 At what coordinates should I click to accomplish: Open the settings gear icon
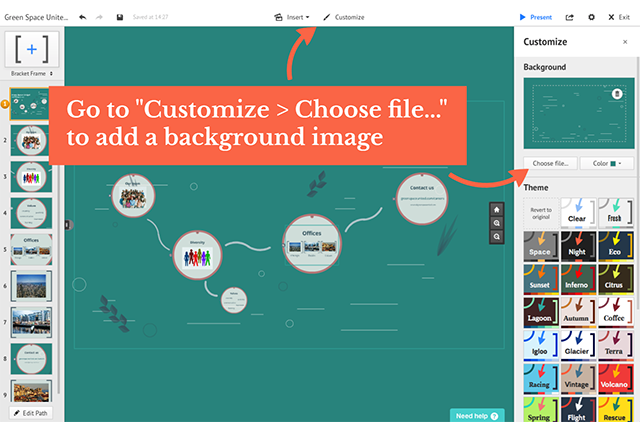pyautogui.click(x=591, y=17)
